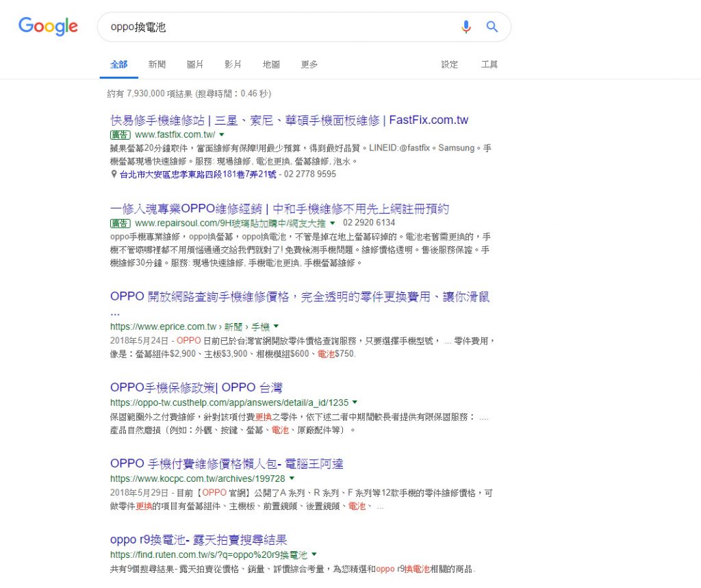Open the 設定 menu

pyautogui.click(x=449, y=64)
